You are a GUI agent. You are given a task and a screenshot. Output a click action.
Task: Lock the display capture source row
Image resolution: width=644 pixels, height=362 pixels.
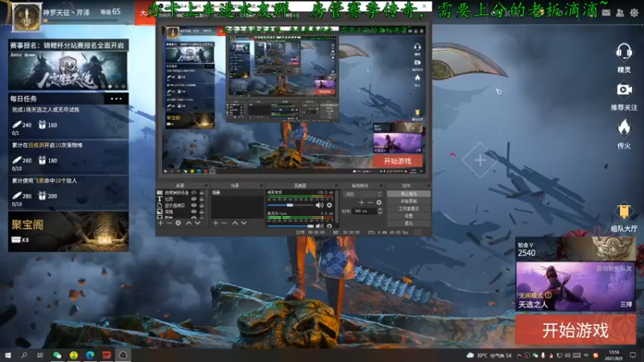click(x=202, y=205)
